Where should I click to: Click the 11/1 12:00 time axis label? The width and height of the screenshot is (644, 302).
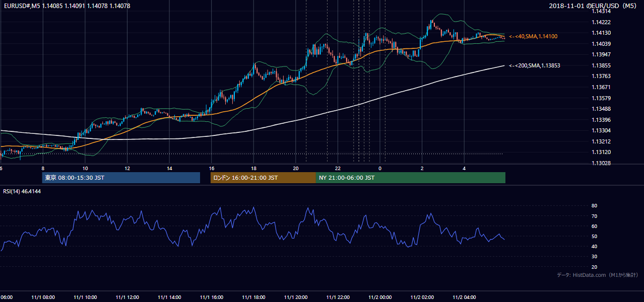coord(127,297)
